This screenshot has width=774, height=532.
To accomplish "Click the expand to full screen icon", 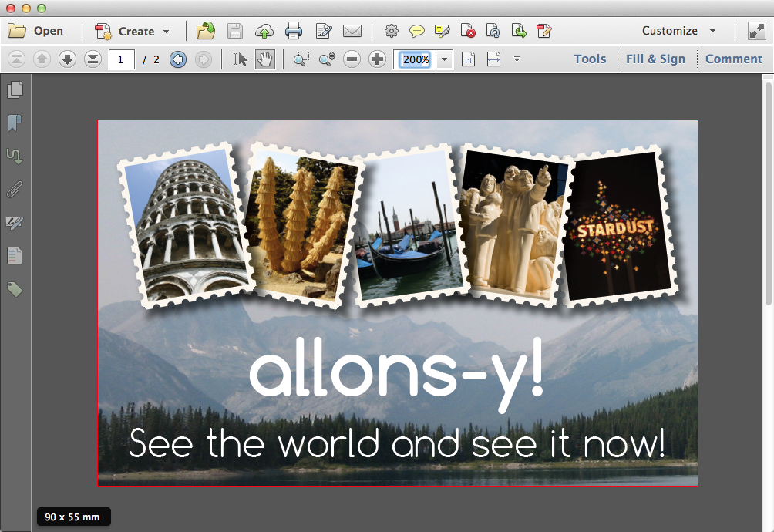I will (x=757, y=31).
